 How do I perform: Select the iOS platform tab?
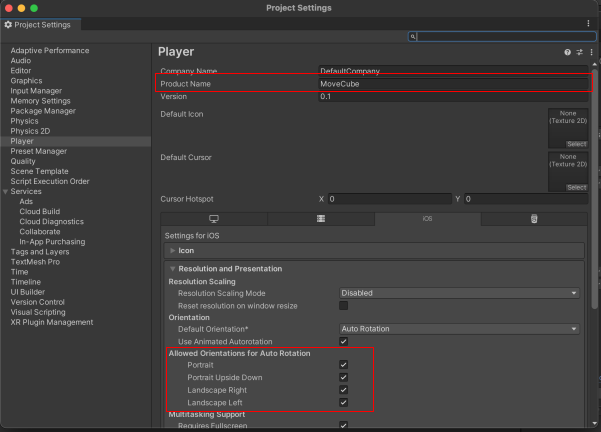427,219
